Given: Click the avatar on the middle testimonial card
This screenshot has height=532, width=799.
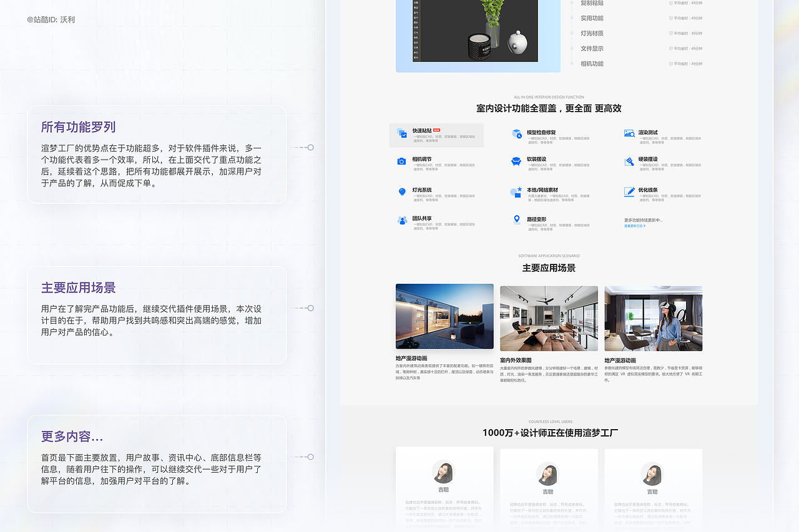Looking at the screenshot, I should click(x=548, y=473).
